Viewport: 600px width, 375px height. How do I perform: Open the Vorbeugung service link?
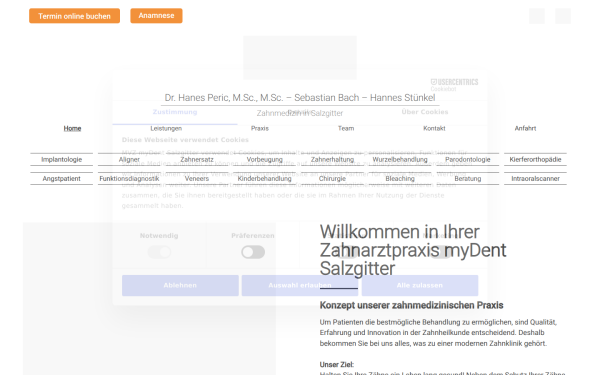265,160
